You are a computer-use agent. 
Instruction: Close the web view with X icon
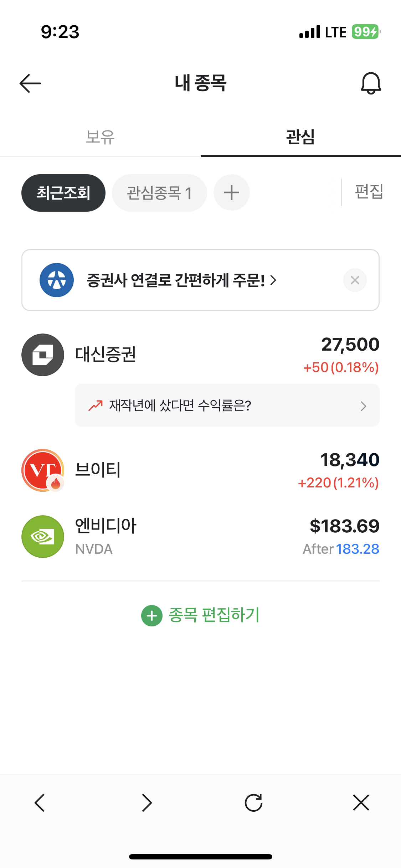pos(361,803)
